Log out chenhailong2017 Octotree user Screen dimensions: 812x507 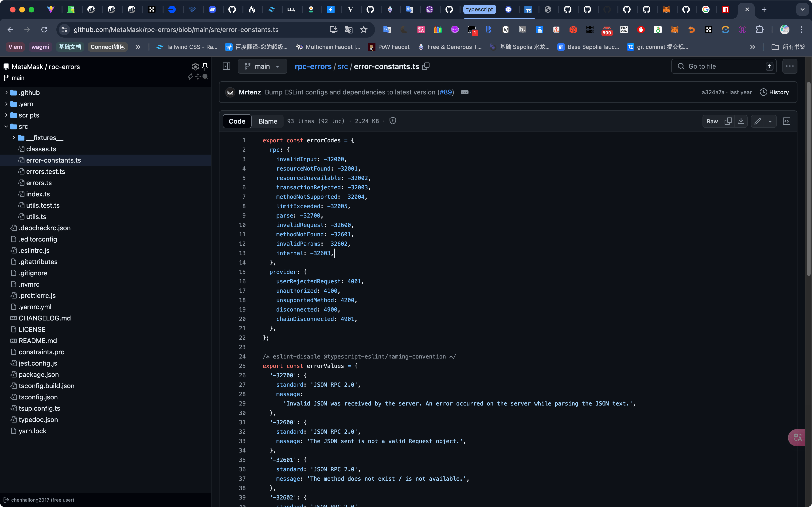coord(6,500)
